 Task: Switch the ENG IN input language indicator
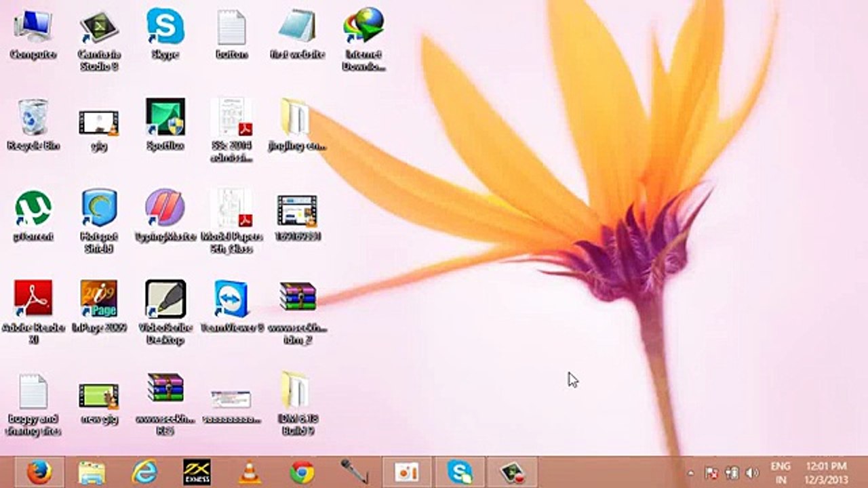781,472
